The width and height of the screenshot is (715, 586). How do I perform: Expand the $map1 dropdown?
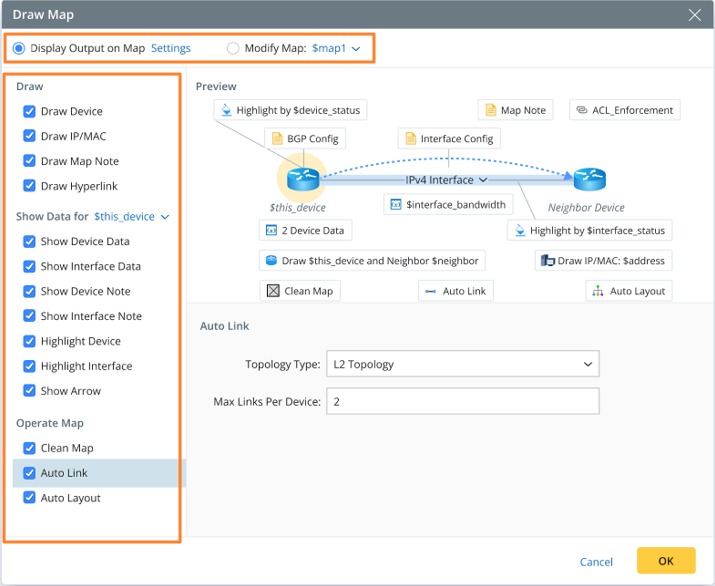337,48
